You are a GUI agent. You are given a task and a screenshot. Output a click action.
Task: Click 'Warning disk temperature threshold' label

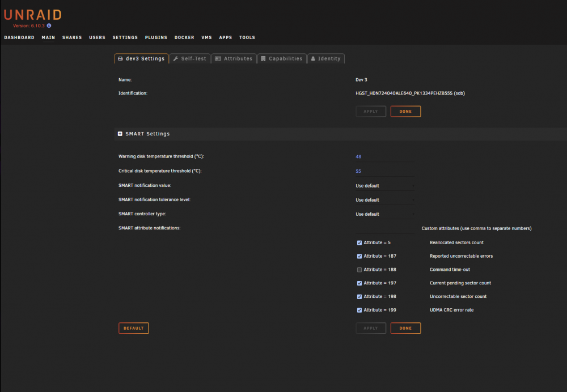click(x=161, y=156)
